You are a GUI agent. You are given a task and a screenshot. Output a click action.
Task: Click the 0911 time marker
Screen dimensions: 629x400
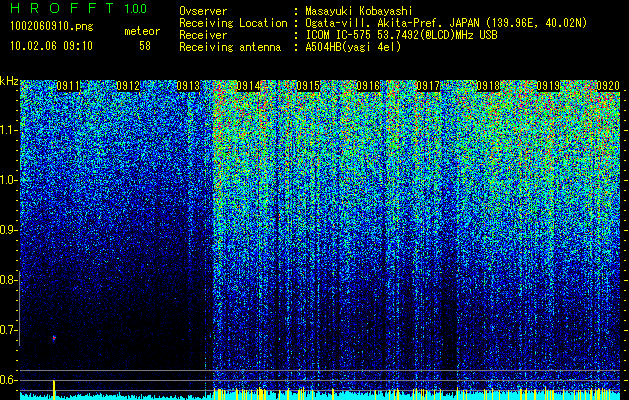tap(68, 85)
